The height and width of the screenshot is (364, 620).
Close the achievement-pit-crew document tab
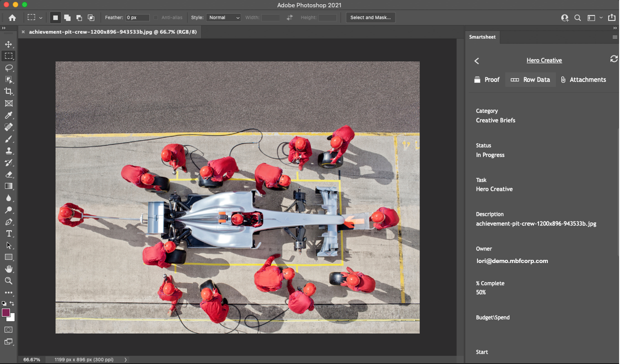(23, 32)
